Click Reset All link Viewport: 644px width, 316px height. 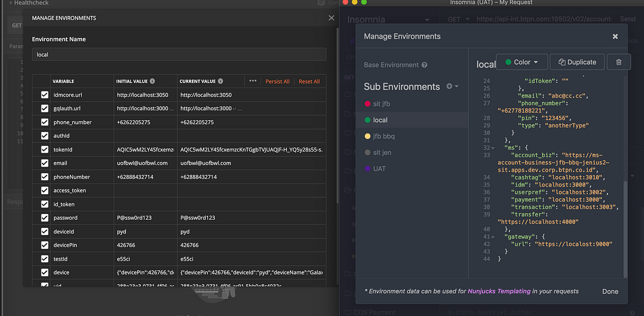[309, 81]
